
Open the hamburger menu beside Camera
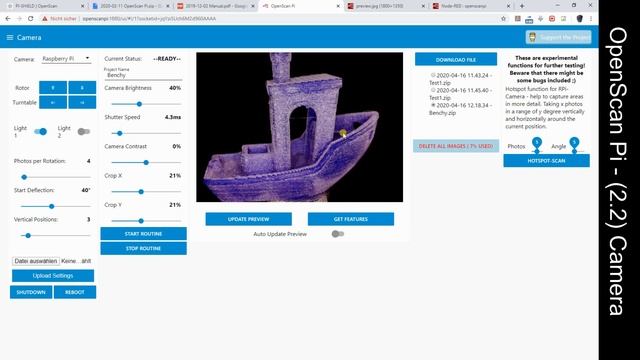point(10,38)
